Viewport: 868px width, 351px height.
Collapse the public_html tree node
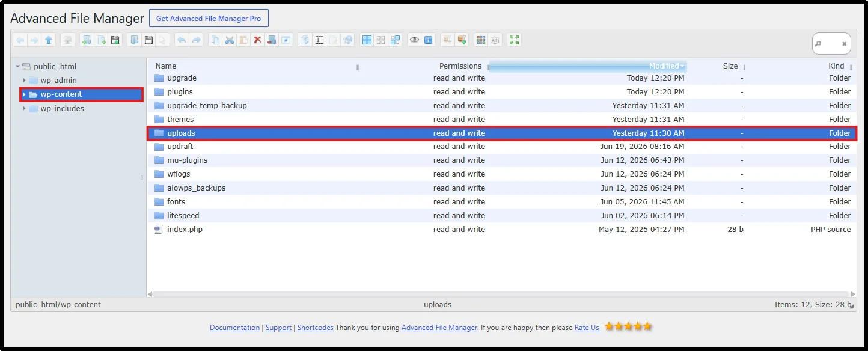click(18, 66)
